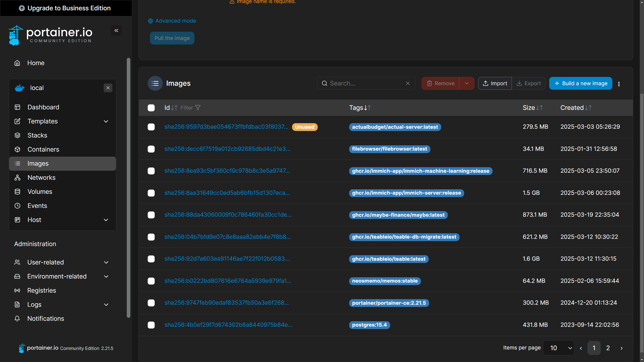Check the immich-machine-learning image row
644x362 pixels.
point(151,171)
